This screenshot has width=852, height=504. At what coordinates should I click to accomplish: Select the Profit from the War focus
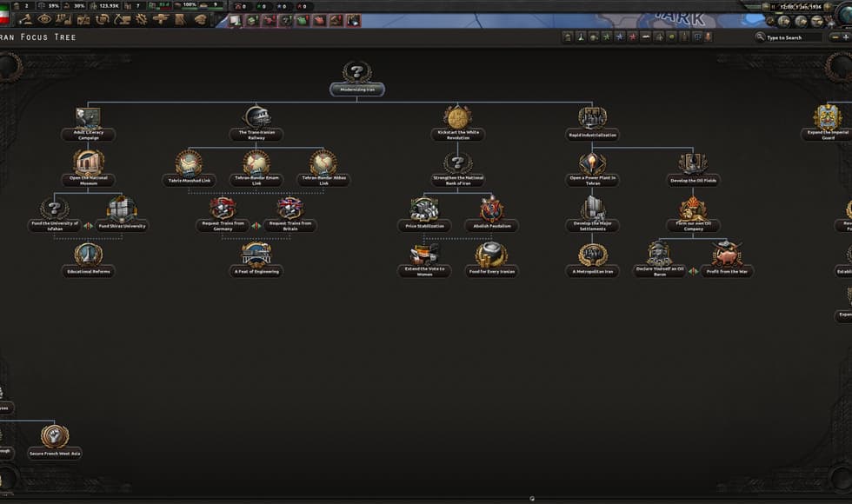(727, 260)
